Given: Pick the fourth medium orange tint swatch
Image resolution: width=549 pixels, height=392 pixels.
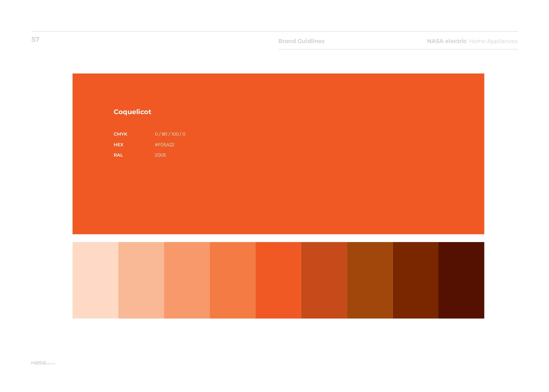Looking at the screenshot, I should [232, 280].
